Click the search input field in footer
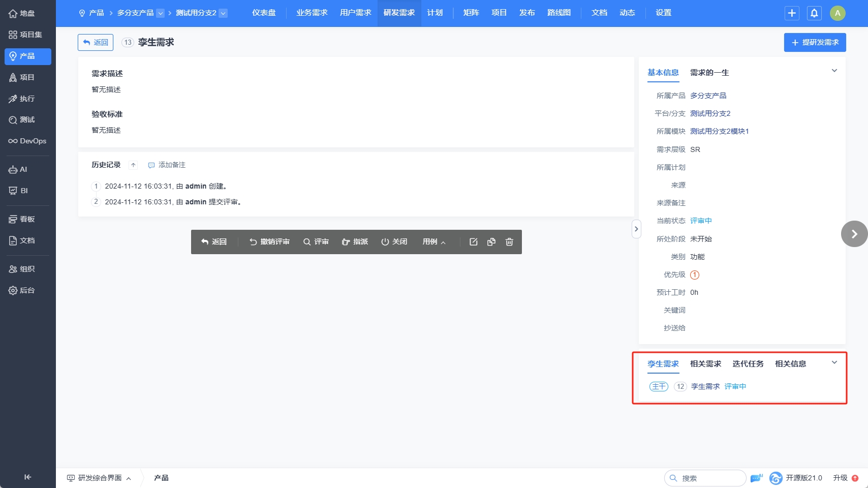The width and height of the screenshot is (868, 488). [709, 478]
